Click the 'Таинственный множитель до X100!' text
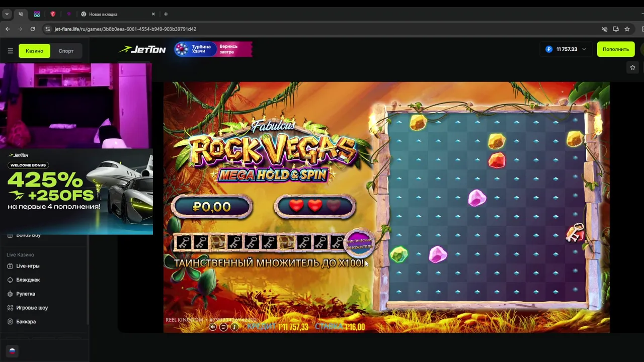The height and width of the screenshot is (362, 644). tap(269, 263)
